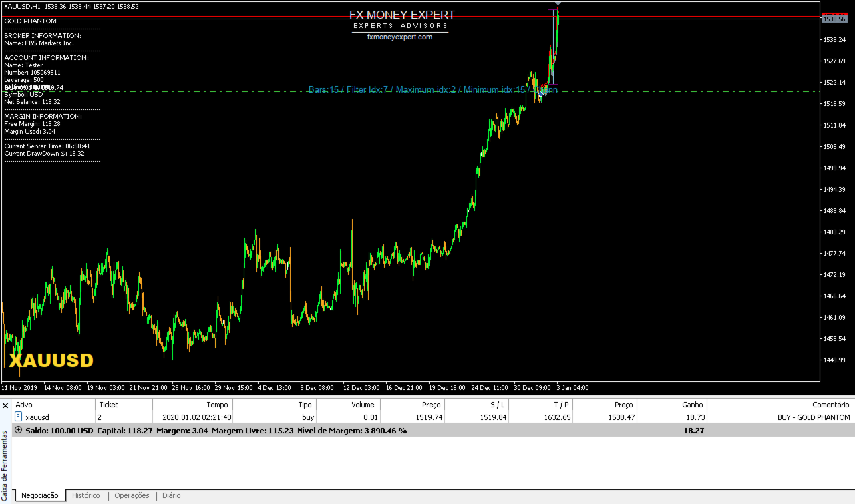Click the current price 1538.47 cell
The height and width of the screenshot is (504, 855).
pos(621,417)
